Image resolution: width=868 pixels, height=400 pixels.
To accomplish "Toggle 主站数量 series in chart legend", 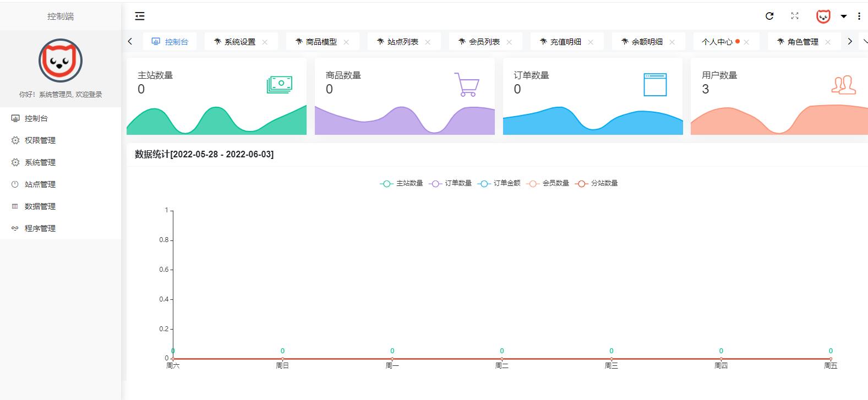I will point(401,183).
